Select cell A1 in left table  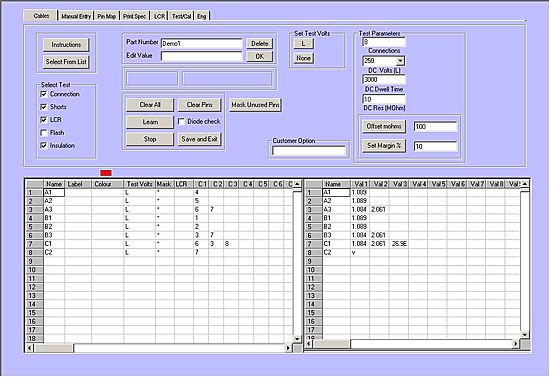[54, 192]
